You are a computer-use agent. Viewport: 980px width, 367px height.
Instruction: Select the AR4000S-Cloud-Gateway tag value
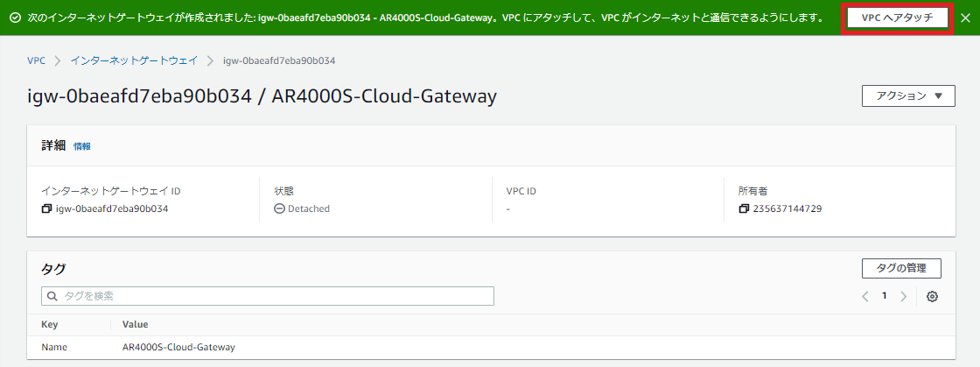click(178, 347)
